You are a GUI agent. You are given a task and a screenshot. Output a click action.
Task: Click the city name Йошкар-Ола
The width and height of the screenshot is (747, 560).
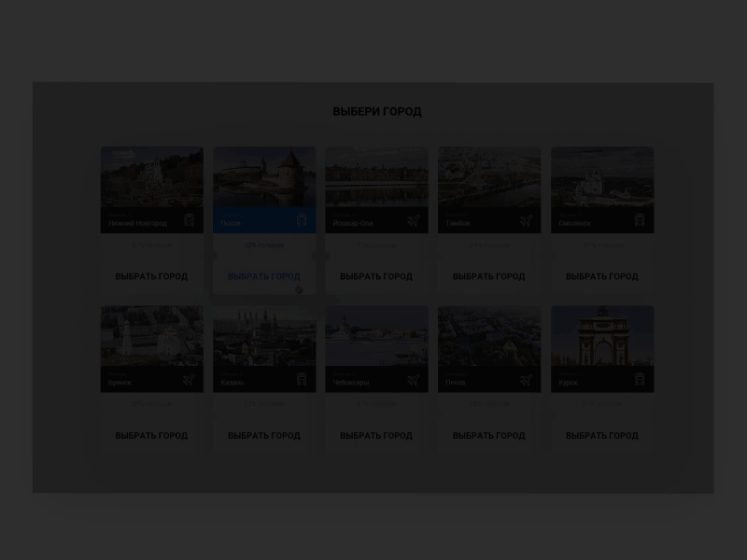[x=353, y=223]
